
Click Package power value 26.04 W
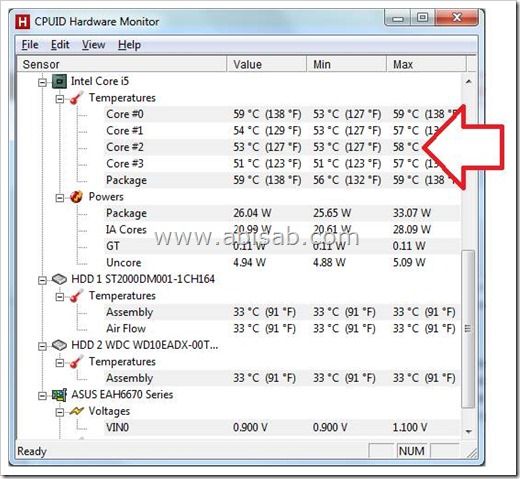click(252, 213)
